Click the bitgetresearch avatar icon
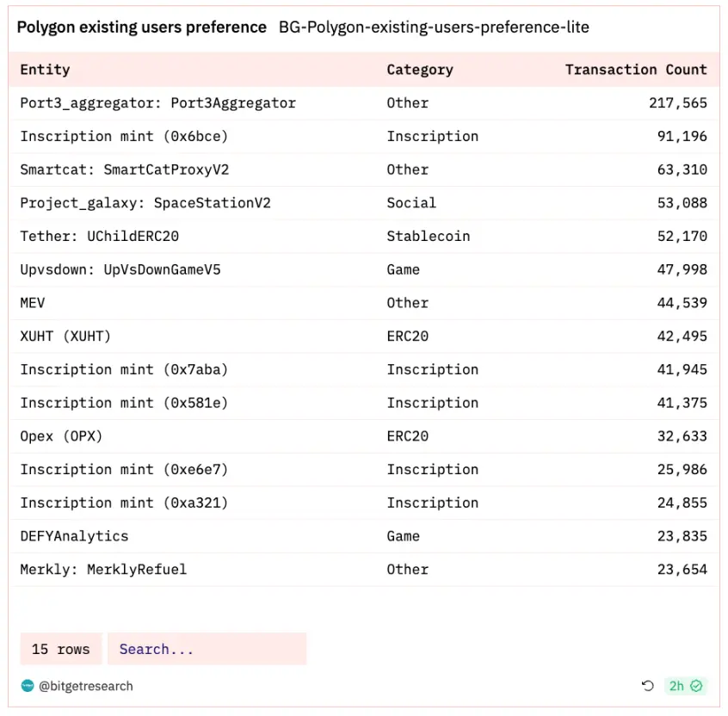This screenshot has height=716, width=728. tap(28, 686)
